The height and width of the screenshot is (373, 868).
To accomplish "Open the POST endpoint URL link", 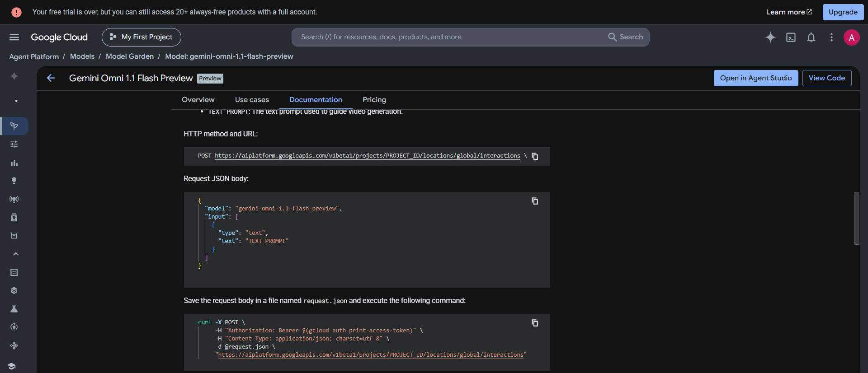I will point(367,156).
